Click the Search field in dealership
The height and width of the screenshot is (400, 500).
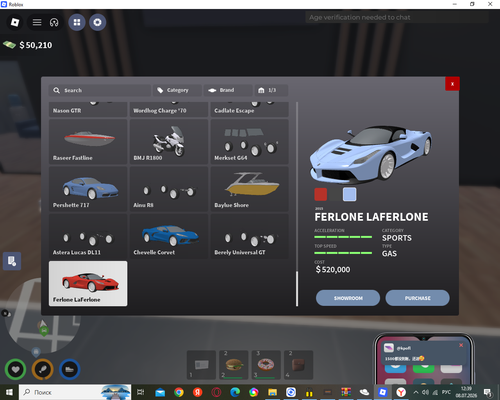pyautogui.click(x=100, y=90)
